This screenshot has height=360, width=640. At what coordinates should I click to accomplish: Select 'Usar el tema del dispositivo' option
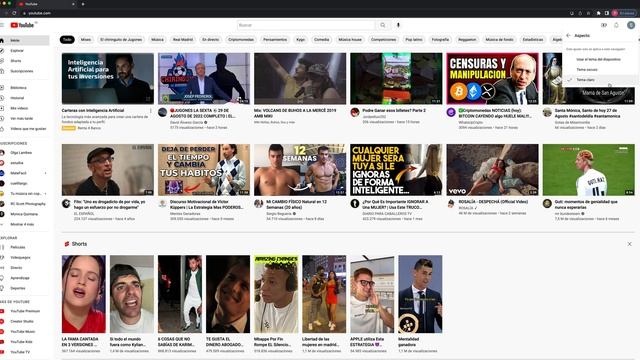click(x=599, y=60)
